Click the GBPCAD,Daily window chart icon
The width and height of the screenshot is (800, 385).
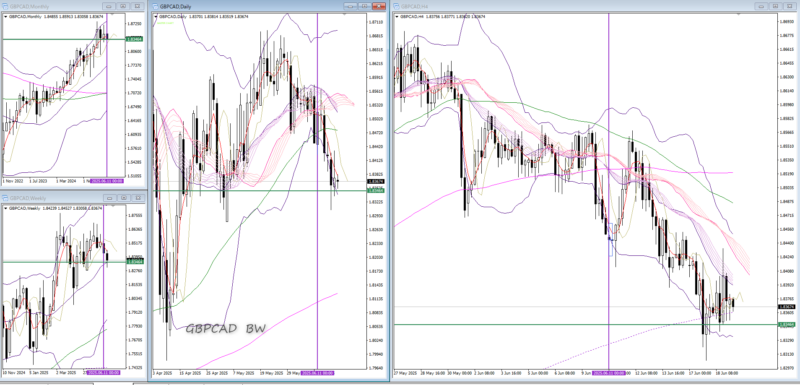click(155, 6)
